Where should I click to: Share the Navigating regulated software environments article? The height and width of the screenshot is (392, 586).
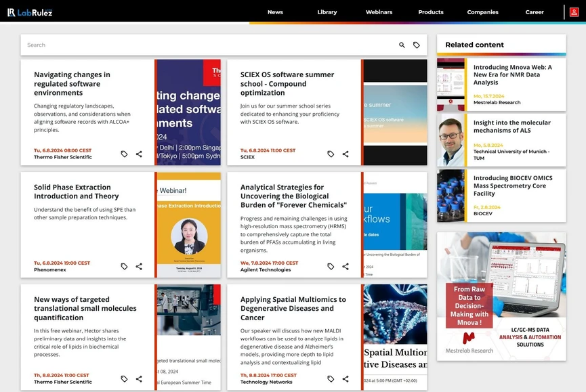139,154
